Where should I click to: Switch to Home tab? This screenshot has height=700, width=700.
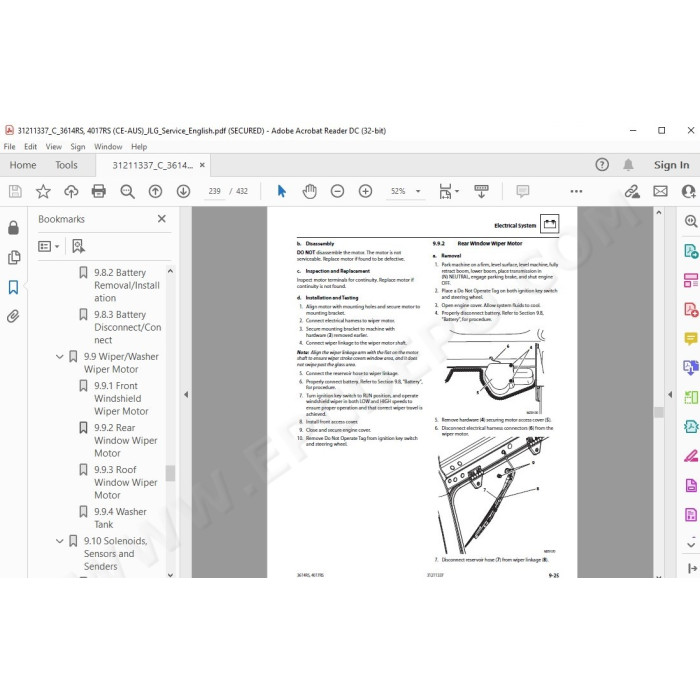click(23, 165)
